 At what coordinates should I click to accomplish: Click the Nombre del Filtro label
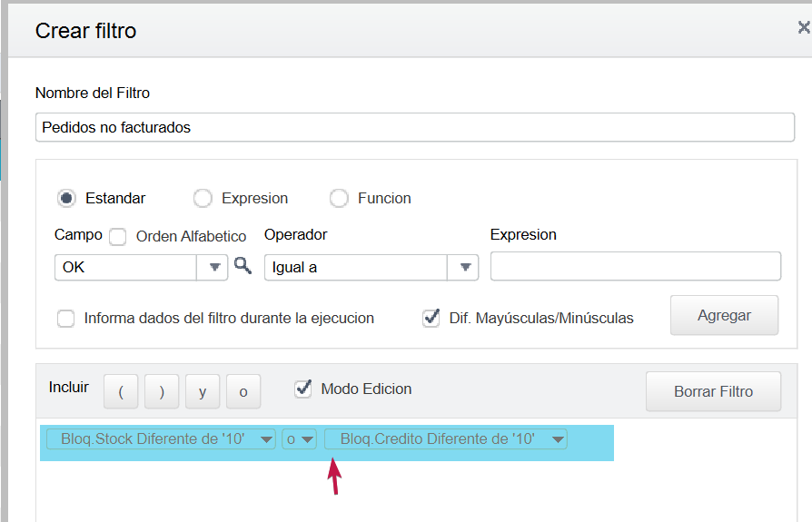[x=92, y=94]
